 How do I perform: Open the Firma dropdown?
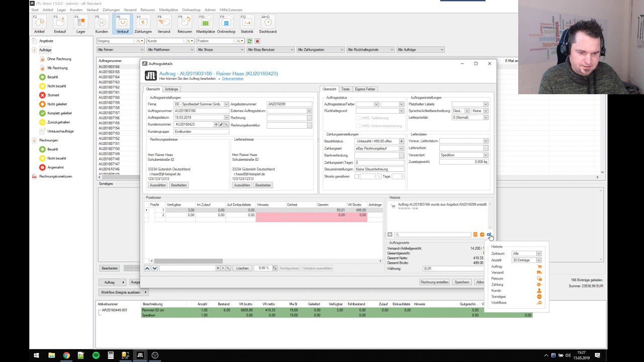point(226,104)
